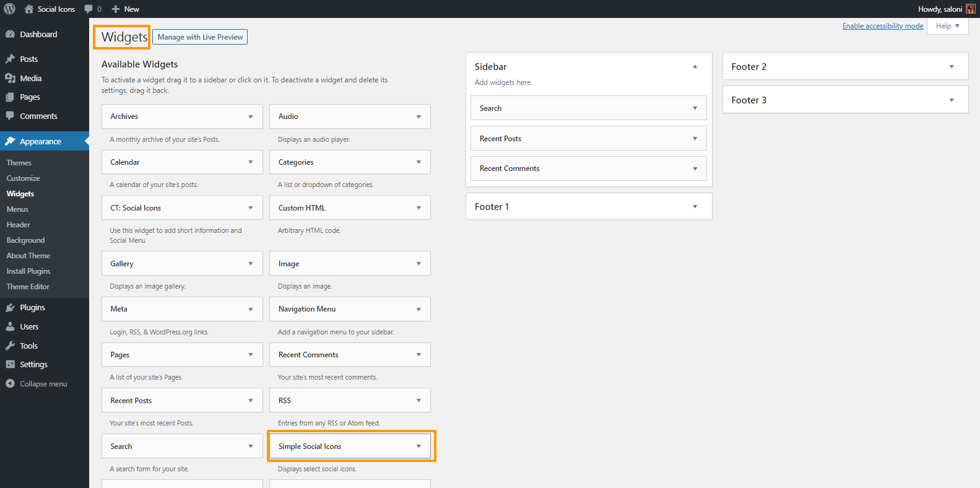
Task: Expand the RSS widget arrow
Action: coord(418,401)
